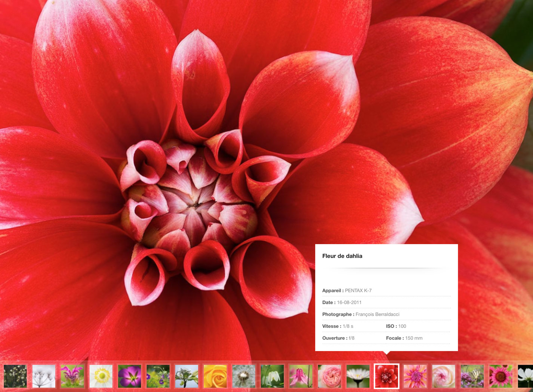View the pink columbine thumbnail

tap(301, 376)
